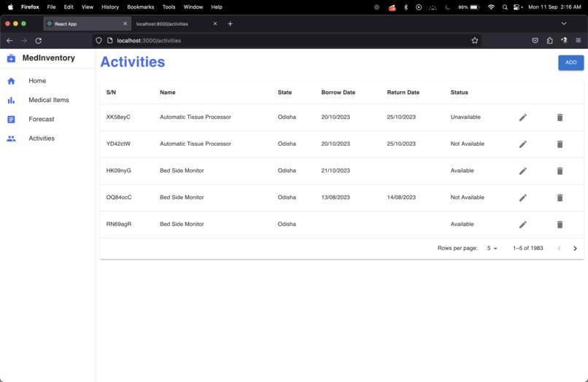Viewport: 588px width, 382px height.
Task: Open a new browser tab with plus
Action: [x=231, y=23]
